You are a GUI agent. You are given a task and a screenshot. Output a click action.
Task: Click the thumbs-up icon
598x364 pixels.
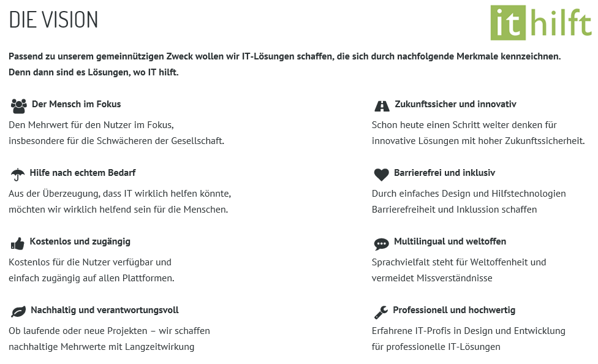[17, 243]
